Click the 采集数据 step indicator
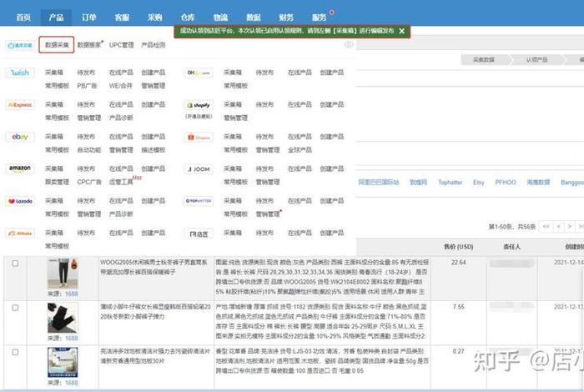The image size is (584, 392). tap(484, 59)
